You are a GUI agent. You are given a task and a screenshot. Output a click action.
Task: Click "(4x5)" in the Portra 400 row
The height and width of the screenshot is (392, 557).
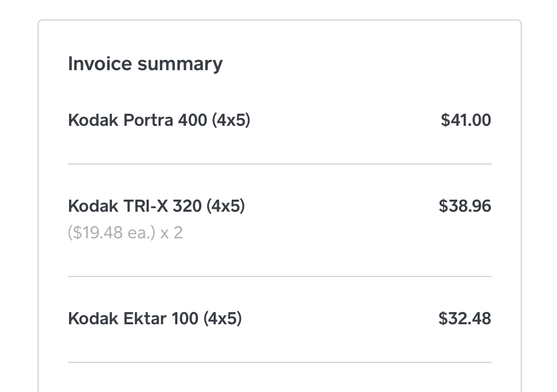(x=231, y=120)
